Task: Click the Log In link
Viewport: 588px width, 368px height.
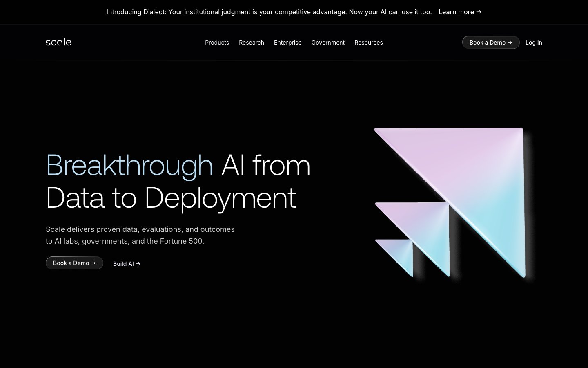Action: (534, 43)
